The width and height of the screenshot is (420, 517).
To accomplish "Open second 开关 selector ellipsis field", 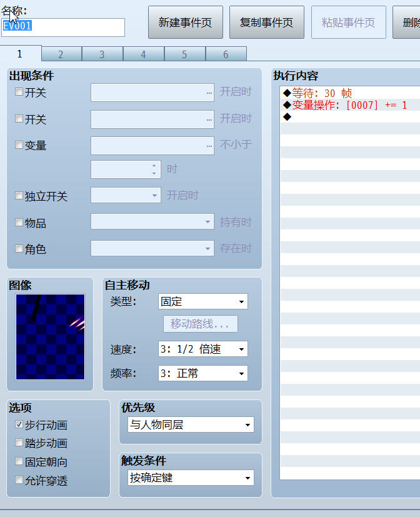I will pyautogui.click(x=152, y=119).
